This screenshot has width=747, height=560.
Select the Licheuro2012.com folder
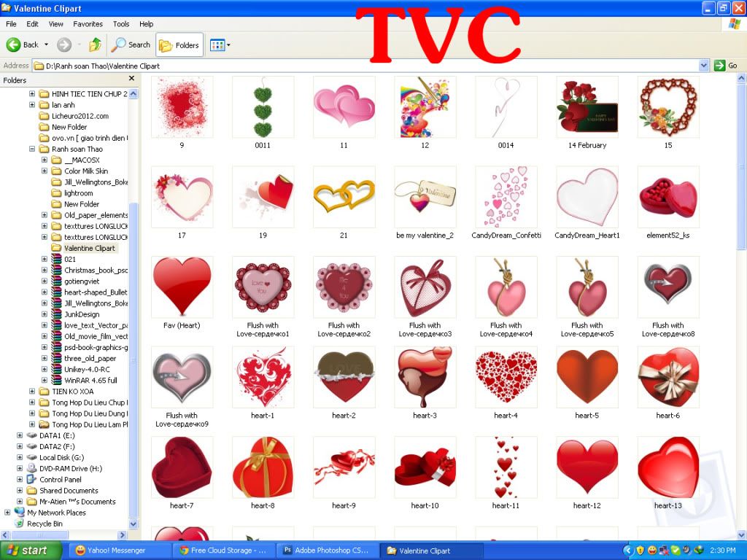(80, 116)
